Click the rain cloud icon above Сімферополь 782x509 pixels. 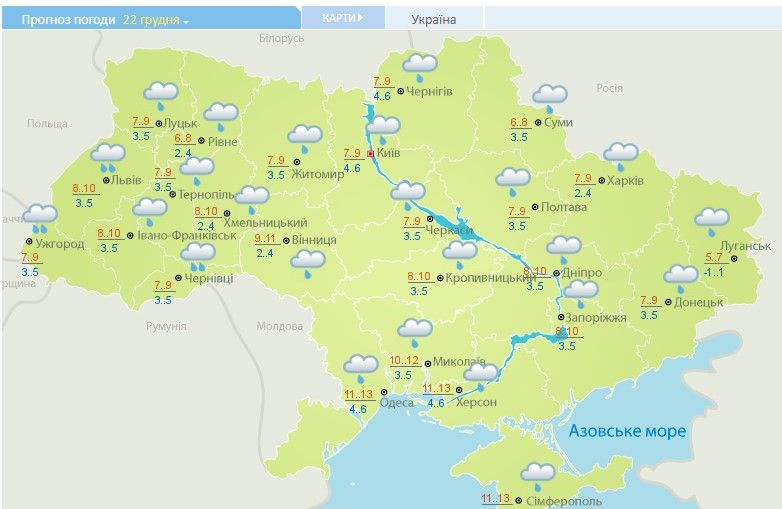(538, 477)
